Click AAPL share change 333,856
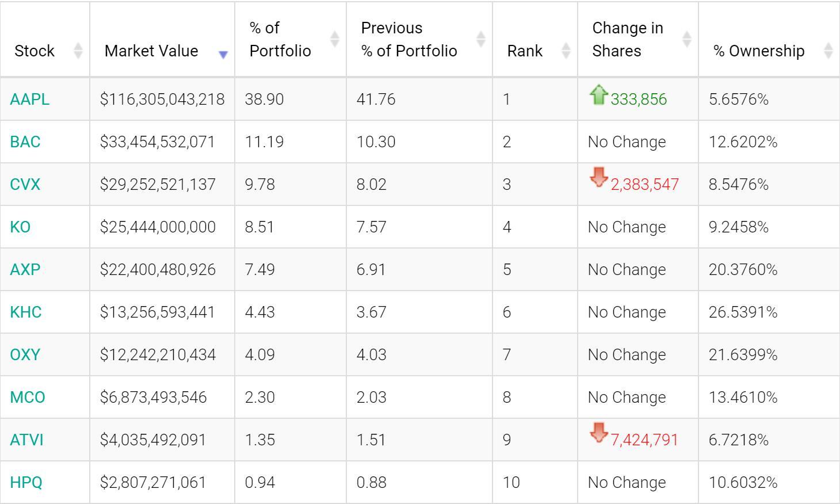 639,100
